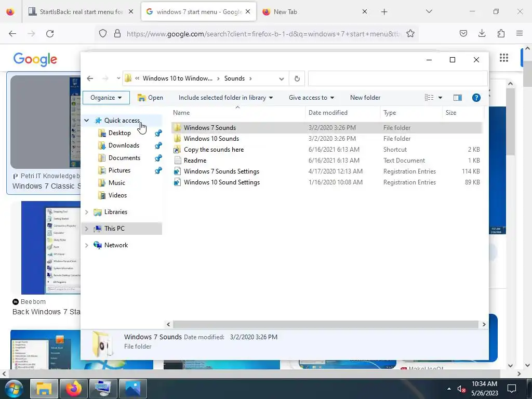Open Downloads in Quick access

pyautogui.click(x=124, y=145)
